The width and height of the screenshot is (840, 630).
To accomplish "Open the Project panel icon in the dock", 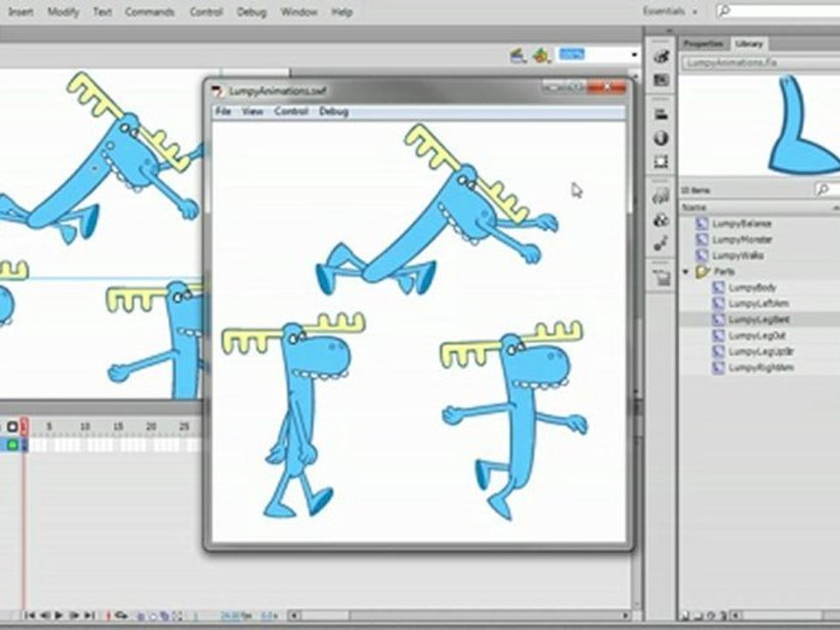I will 661,278.
